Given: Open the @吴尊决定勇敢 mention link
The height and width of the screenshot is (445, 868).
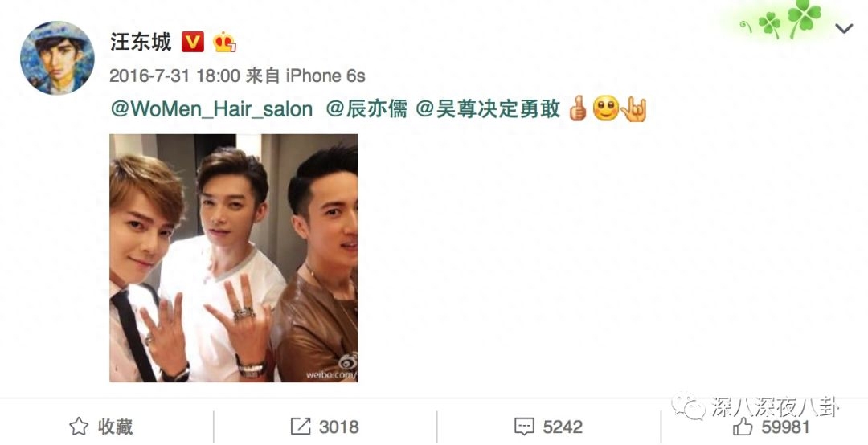Looking at the screenshot, I should [489, 109].
